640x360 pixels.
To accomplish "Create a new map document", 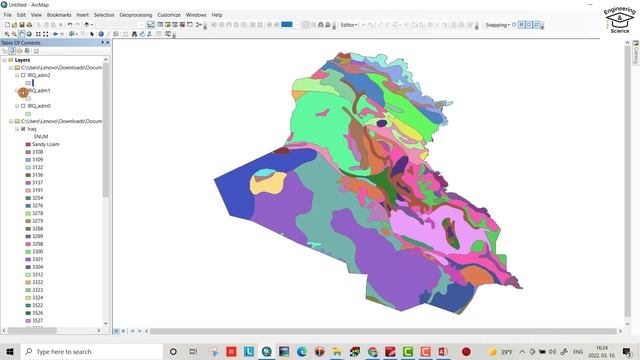I will click(x=7, y=25).
